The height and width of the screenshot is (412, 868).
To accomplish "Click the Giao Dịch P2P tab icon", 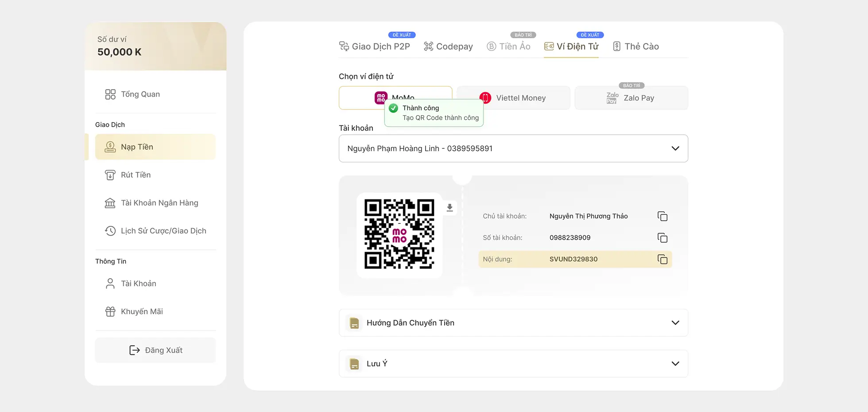I will [344, 46].
